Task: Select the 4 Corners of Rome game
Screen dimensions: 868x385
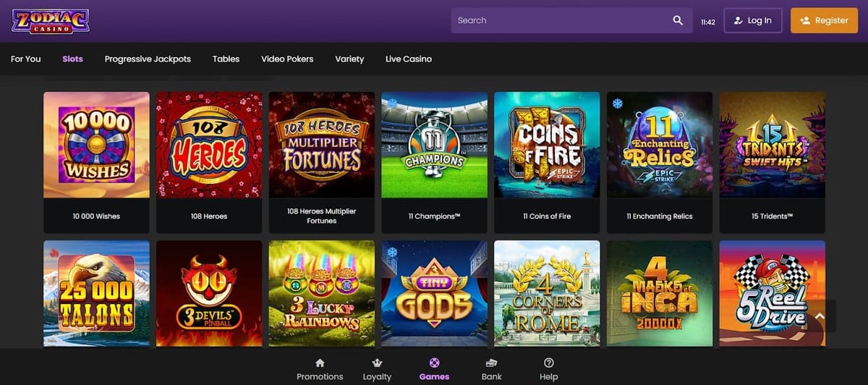Action: (x=547, y=293)
